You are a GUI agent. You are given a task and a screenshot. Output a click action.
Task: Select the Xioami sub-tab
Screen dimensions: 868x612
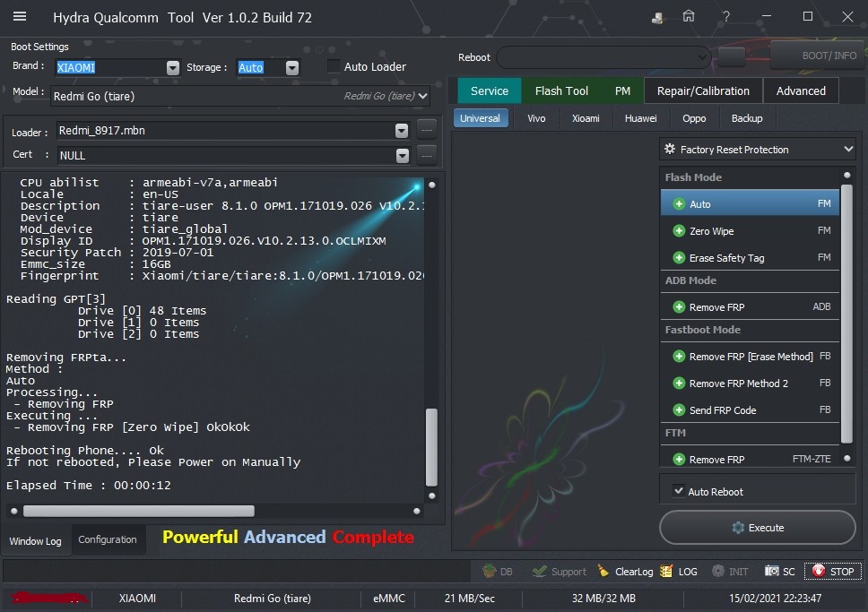point(586,118)
